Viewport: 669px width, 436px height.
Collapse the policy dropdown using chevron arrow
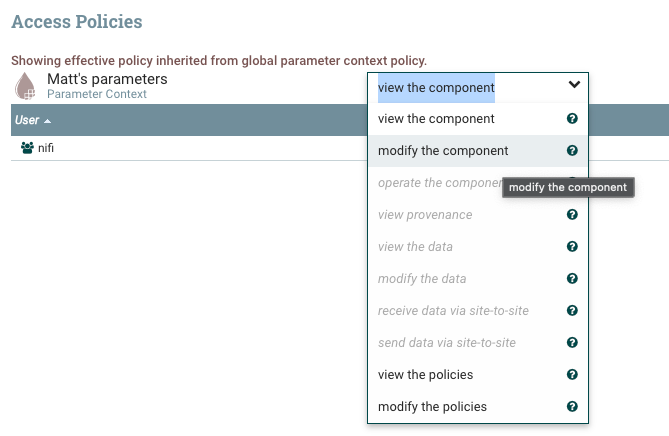tap(574, 86)
